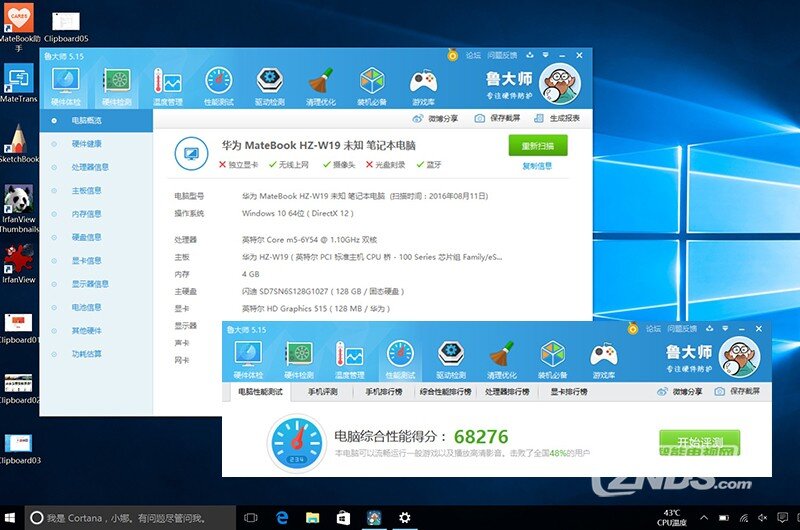
Task: Switch to the 手机评测 tab
Action: click(322, 392)
